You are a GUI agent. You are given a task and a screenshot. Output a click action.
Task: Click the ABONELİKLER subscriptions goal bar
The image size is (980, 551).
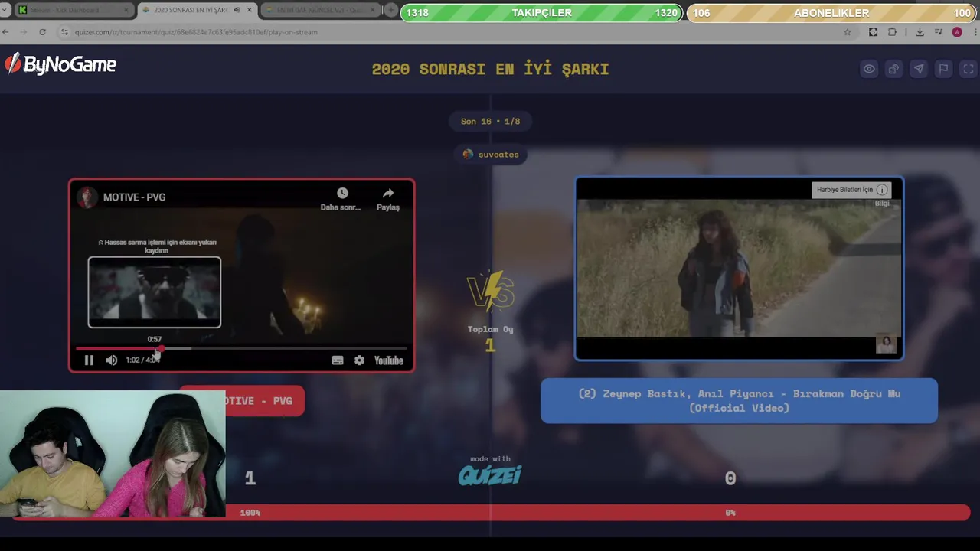[831, 13]
